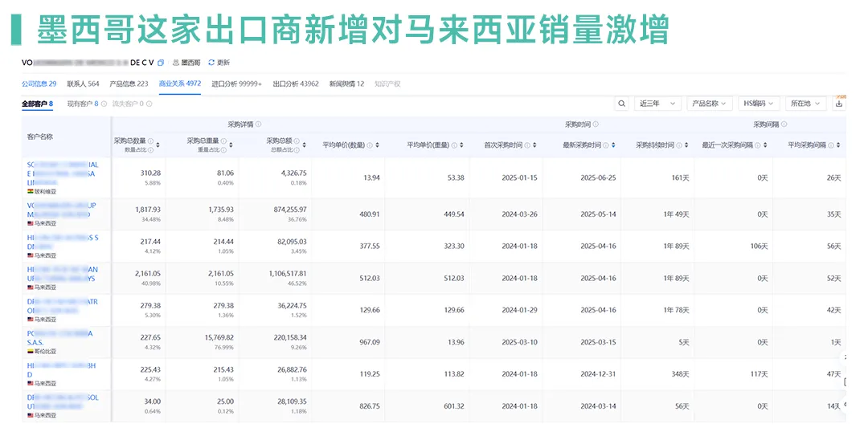This screenshot has height=436, width=868.
Task: Click info icon next to 采购详情
Action: click(259, 124)
